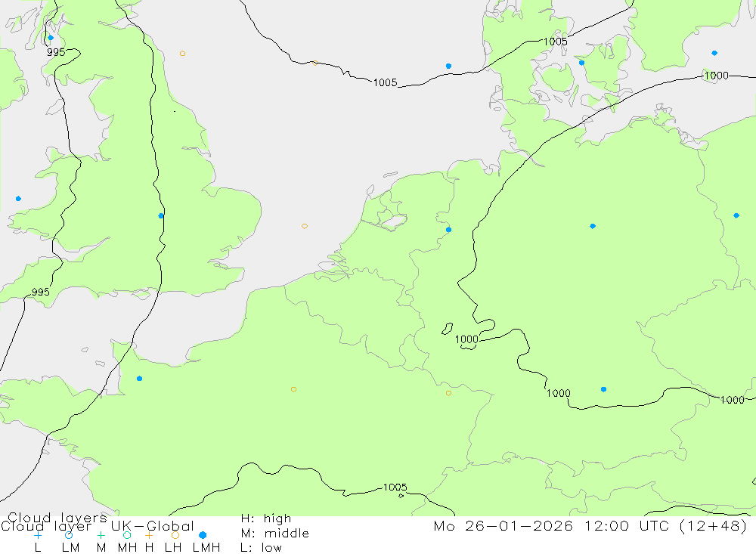The image size is (756, 554).
Task: Click the 'H: high' legend text
Action: click(x=266, y=518)
